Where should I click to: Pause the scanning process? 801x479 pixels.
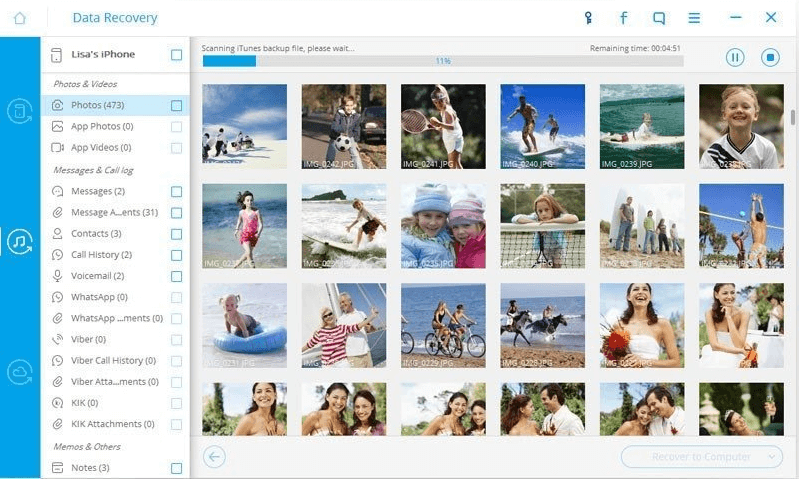[x=735, y=57]
